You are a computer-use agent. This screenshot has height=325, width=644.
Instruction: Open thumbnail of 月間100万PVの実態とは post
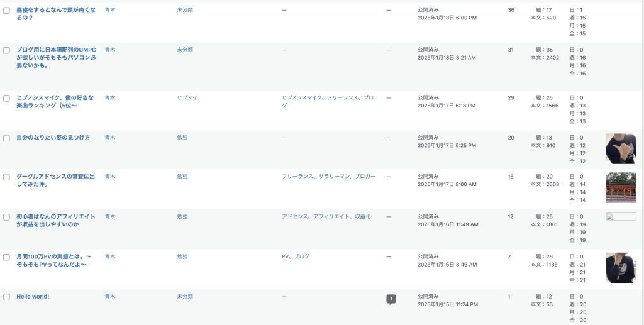(x=620, y=267)
